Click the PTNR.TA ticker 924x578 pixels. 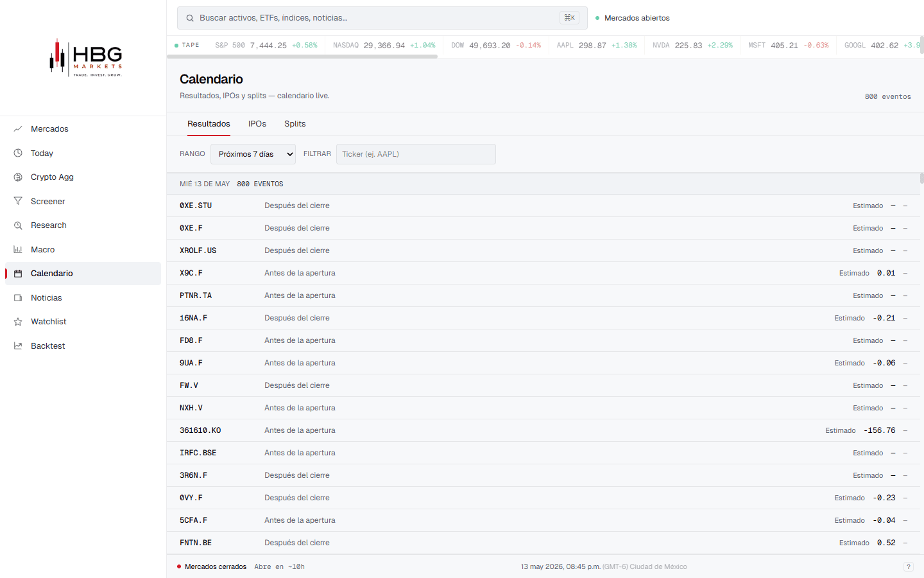tap(196, 295)
